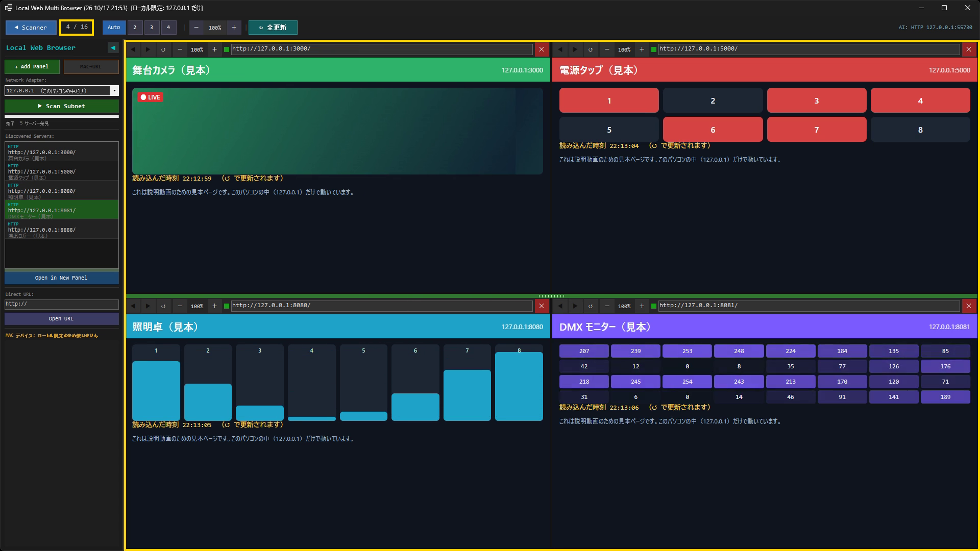Switch to 4-column layout
Viewport: 980px width, 551px height.
(168, 28)
